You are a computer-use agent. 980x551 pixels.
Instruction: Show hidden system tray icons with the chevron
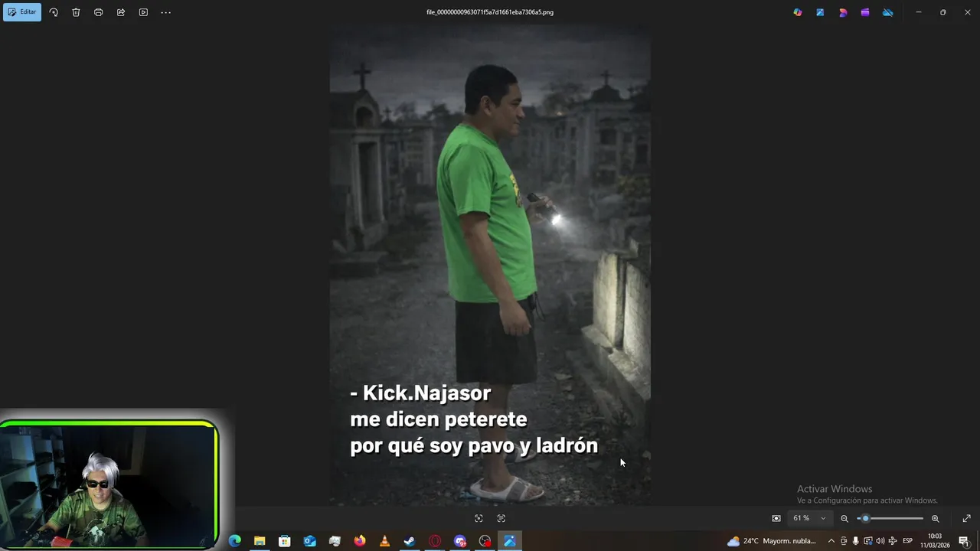[x=831, y=541]
